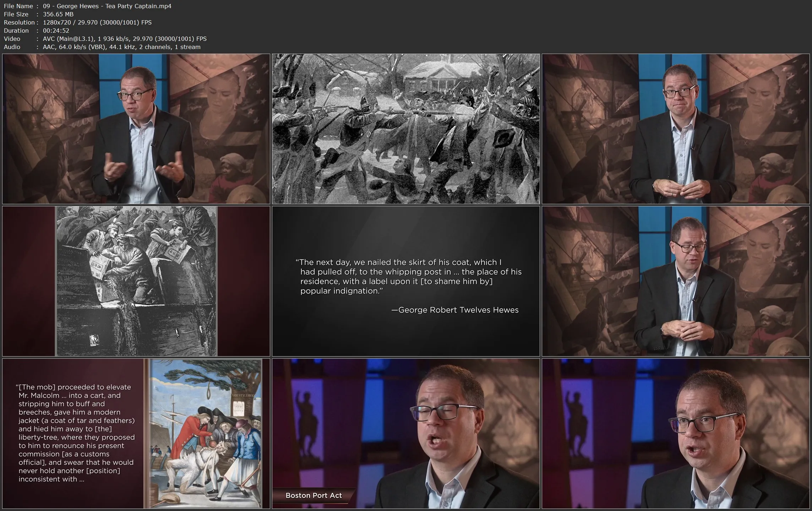Click the "Video" label in the file info
The width and height of the screenshot is (812, 511).
(x=12, y=39)
